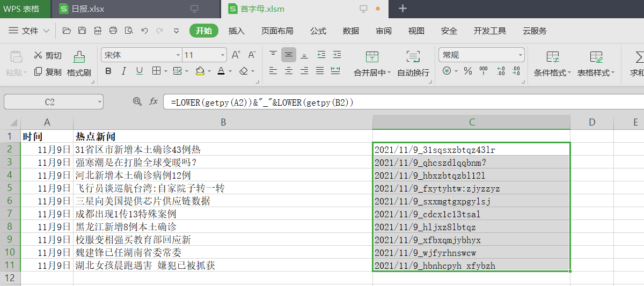Click the distributed alignment icon

coord(336,71)
